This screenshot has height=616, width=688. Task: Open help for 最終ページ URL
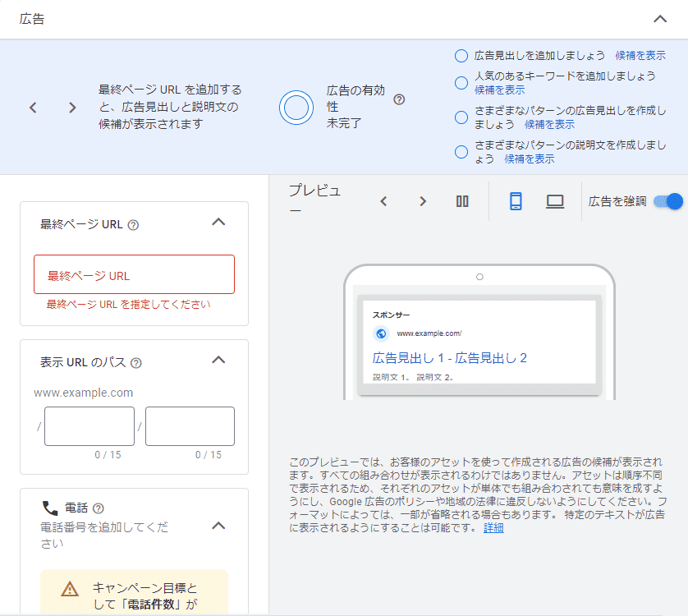[133, 225]
